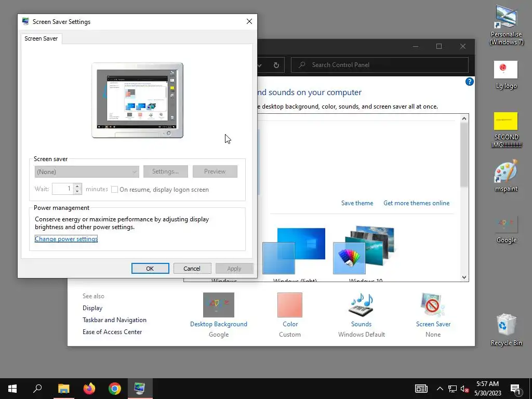532x399 pixels.
Task: Click Get more themes online link
Action: 416,203
